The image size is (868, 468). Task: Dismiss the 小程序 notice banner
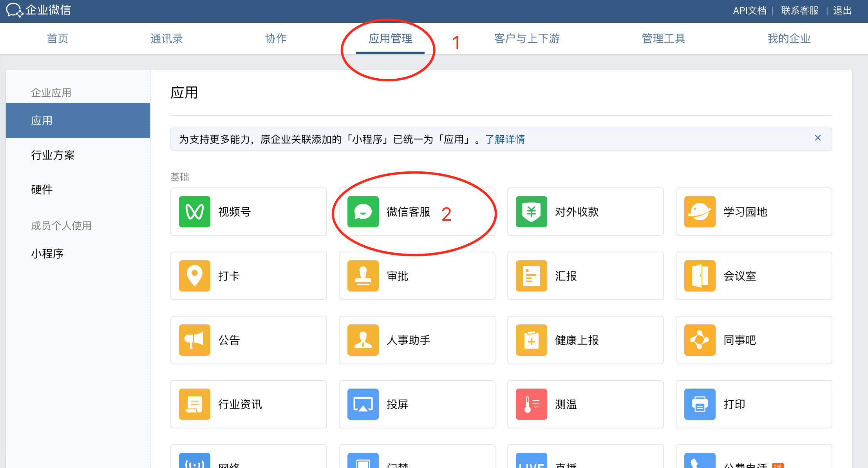click(x=818, y=138)
